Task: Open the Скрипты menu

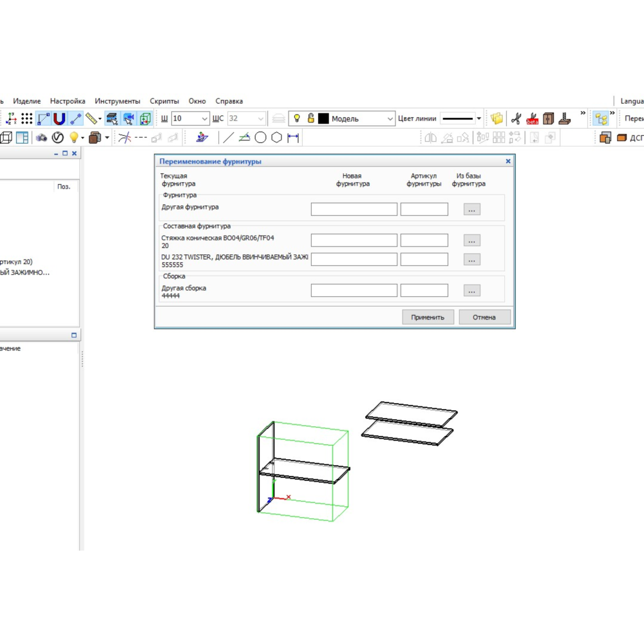Action: pyautogui.click(x=164, y=101)
